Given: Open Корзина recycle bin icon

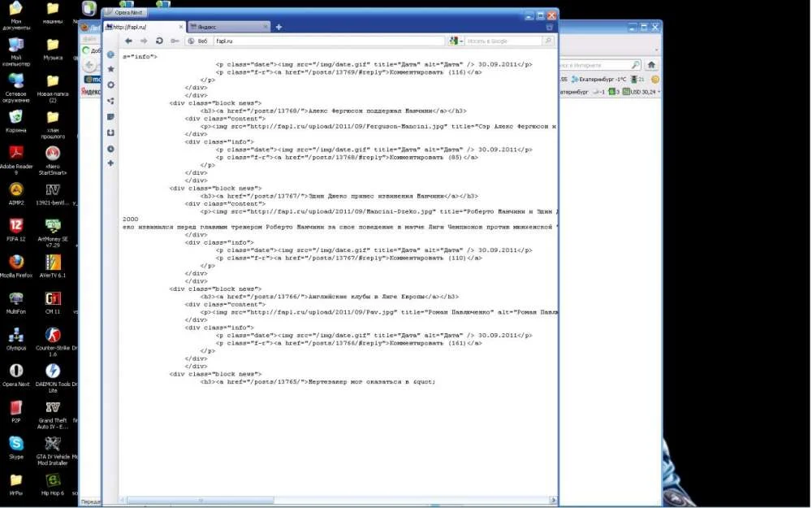Looking at the screenshot, I should tap(16, 121).
